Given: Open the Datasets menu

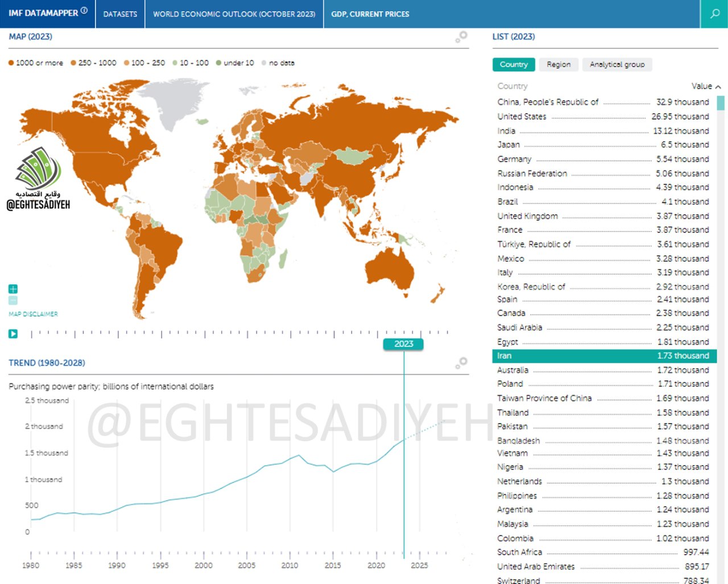Looking at the screenshot, I should 120,14.
